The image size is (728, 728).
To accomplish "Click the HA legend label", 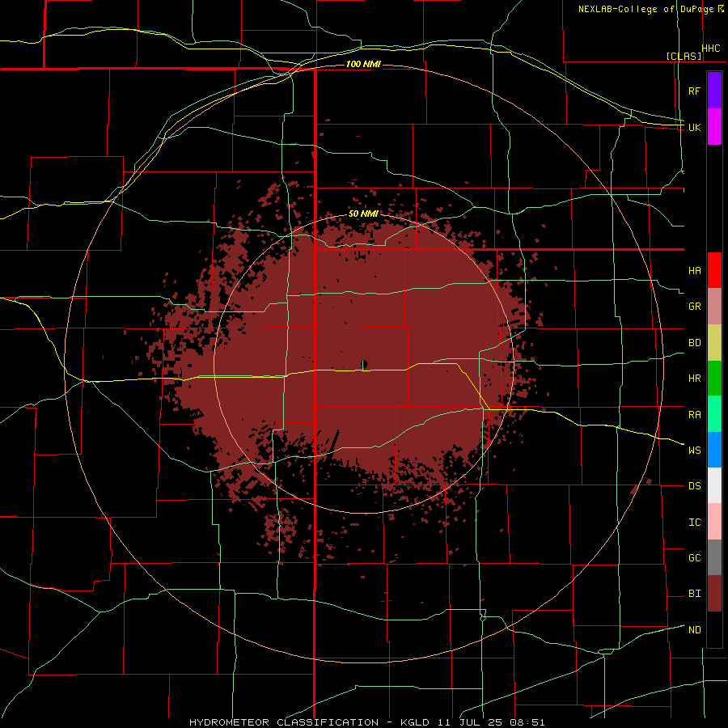I will coord(694,271).
